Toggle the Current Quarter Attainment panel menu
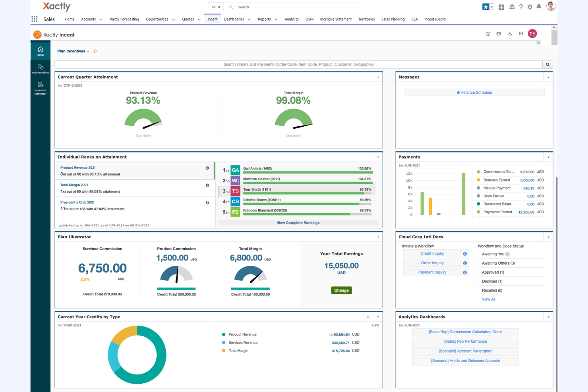Screen dimensions: 588x392 378,77
